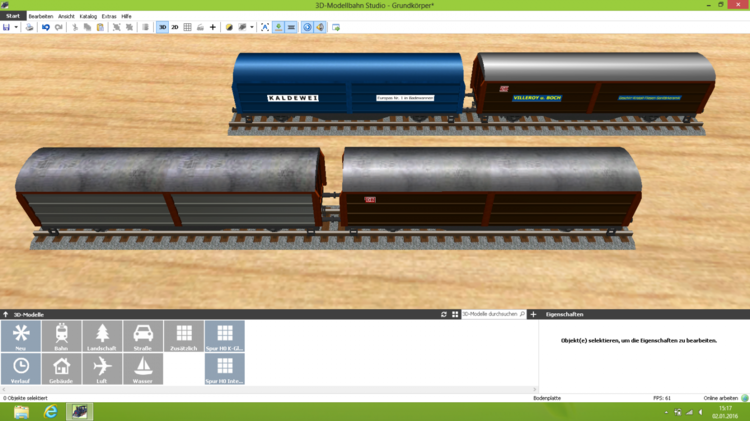Open the Extras menu
The width and height of the screenshot is (750, 421).
pyautogui.click(x=109, y=16)
